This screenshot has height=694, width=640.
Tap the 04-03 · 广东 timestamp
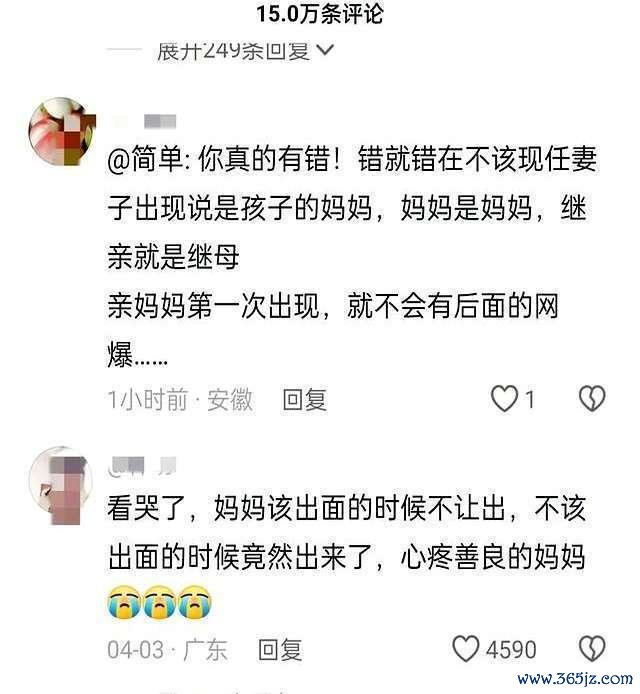(x=167, y=650)
